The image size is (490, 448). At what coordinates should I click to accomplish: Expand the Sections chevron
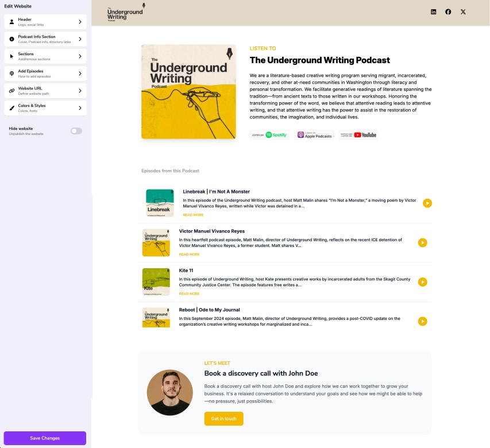click(x=80, y=56)
